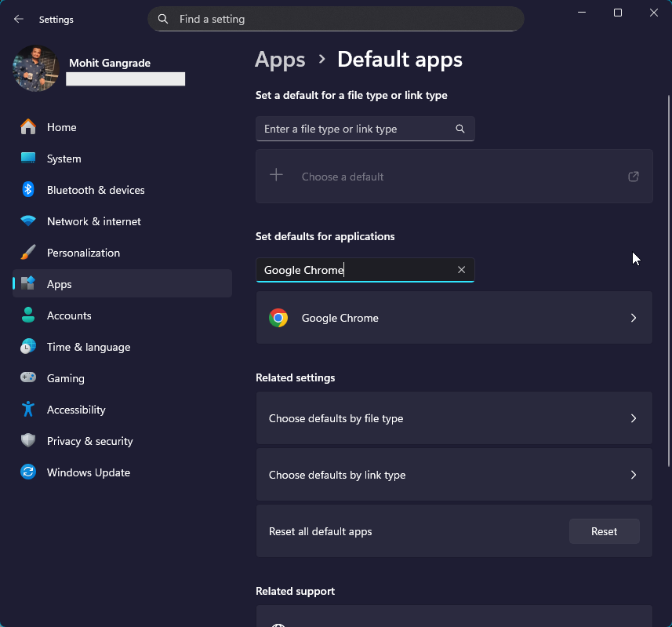
Task: Click the file type search magnifier icon
Action: click(x=460, y=129)
